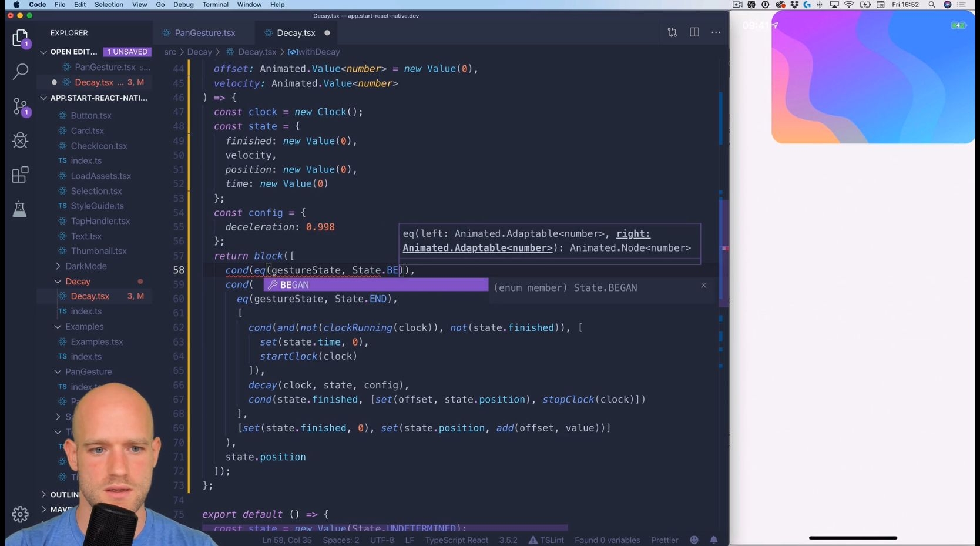980x546 pixels.
Task: Open Selection.tsx in the explorer
Action: (x=96, y=191)
